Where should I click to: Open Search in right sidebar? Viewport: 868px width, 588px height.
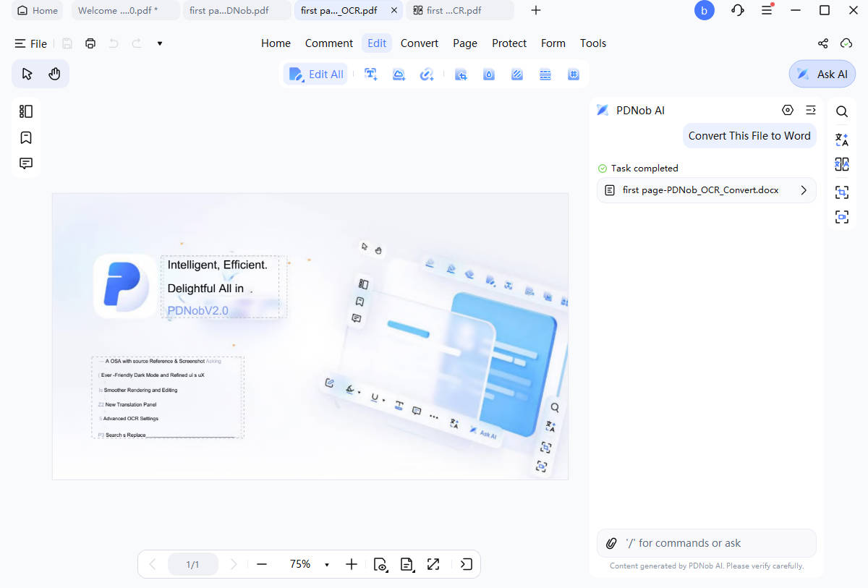coord(842,111)
